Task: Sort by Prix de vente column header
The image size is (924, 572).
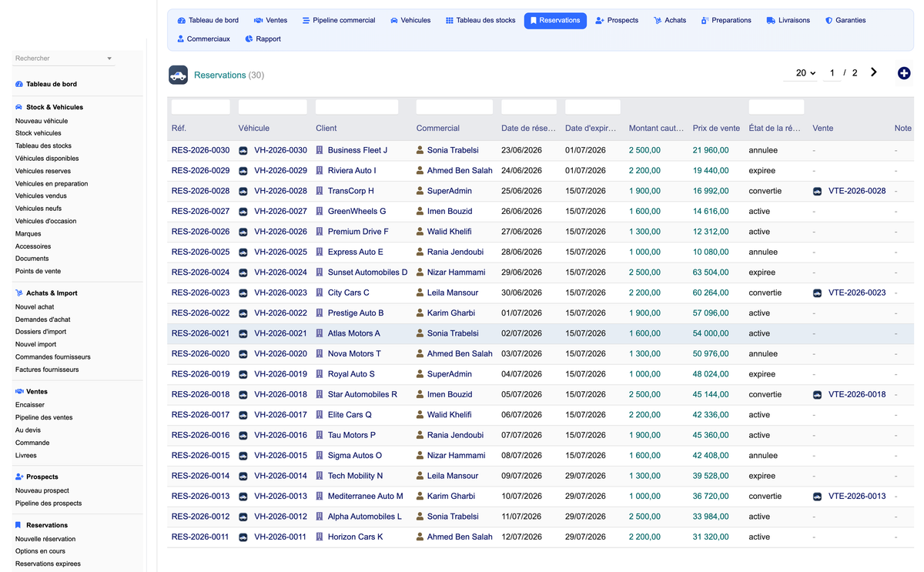Action: coord(716,129)
